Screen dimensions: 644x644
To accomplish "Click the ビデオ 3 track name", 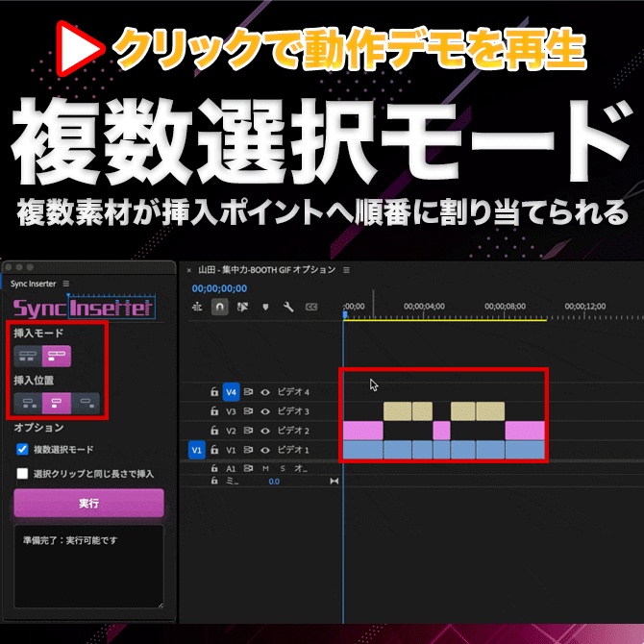I will 293,411.
